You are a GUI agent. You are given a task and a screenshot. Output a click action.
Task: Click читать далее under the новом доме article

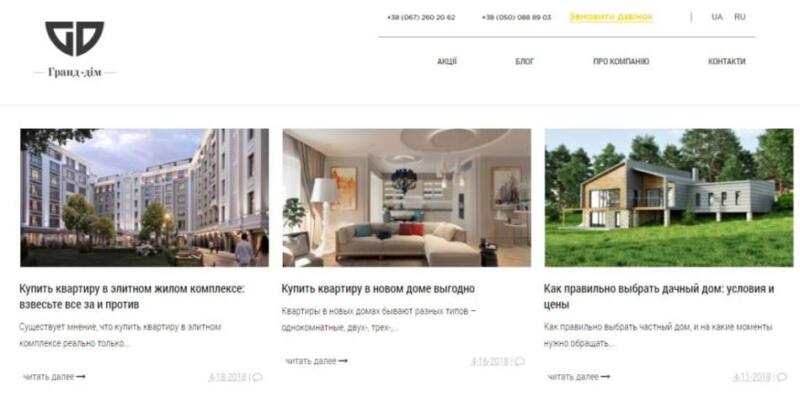coord(316,361)
